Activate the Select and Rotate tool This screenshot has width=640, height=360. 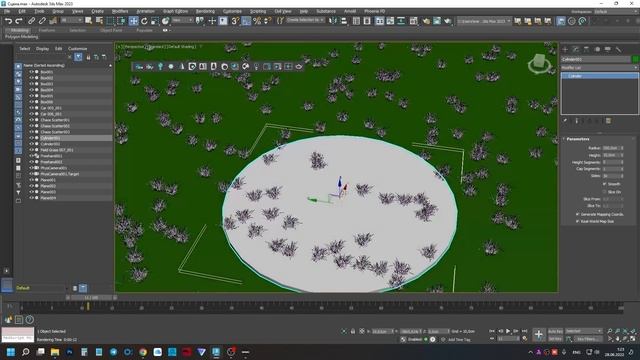tap(144, 21)
